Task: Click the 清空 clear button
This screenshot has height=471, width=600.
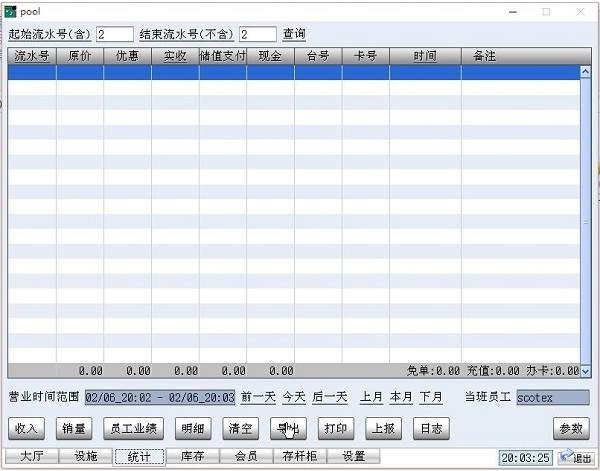Action: tap(241, 429)
